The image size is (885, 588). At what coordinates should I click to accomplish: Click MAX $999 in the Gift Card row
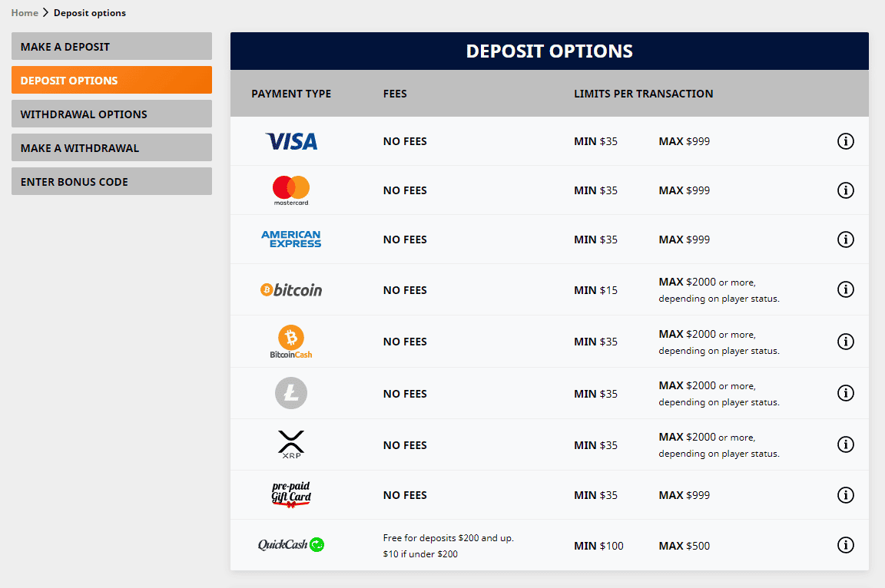point(684,496)
